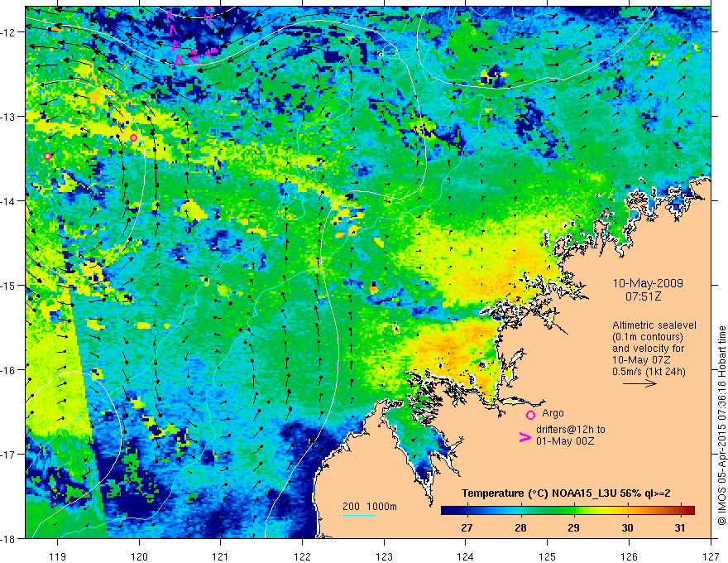Click the magenta drifter arrowhead legend symbol
Viewport: 728px width, 563px height.
coord(525,437)
